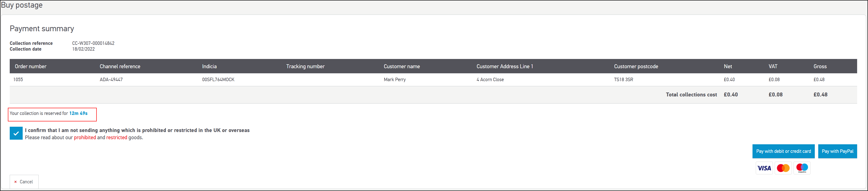
Task: Cancel the postage payment
Action: click(x=24, y=182)
